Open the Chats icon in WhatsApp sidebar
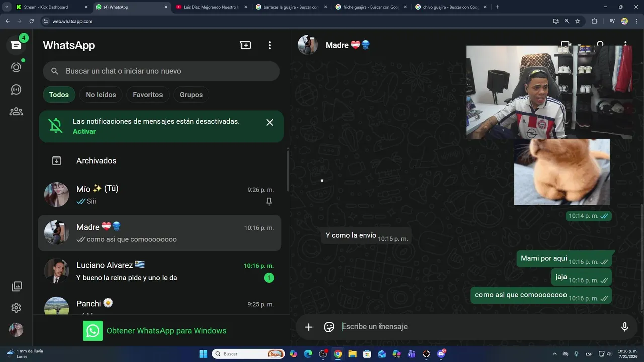 [x=16, y=45]
